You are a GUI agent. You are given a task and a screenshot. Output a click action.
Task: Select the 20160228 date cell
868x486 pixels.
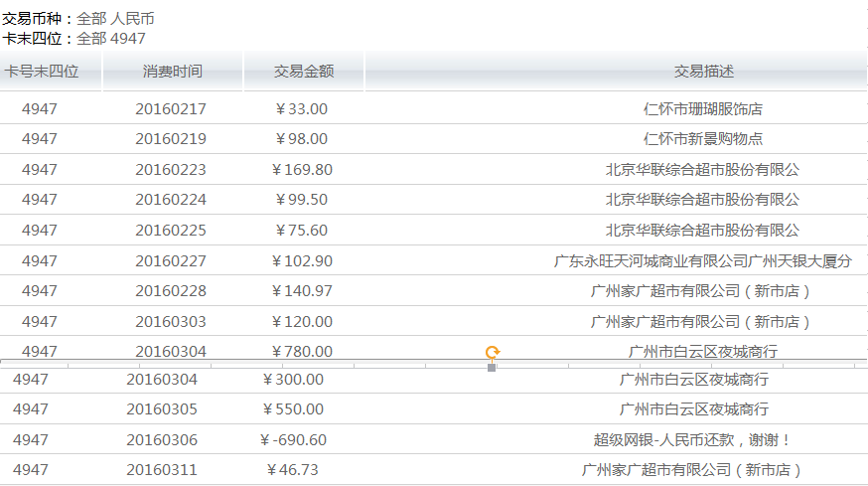[171, 291]
